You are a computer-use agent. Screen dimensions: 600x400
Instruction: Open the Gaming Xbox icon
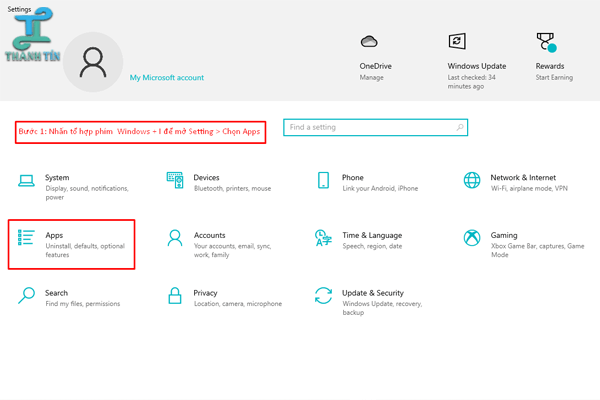[x=471, y=238]
